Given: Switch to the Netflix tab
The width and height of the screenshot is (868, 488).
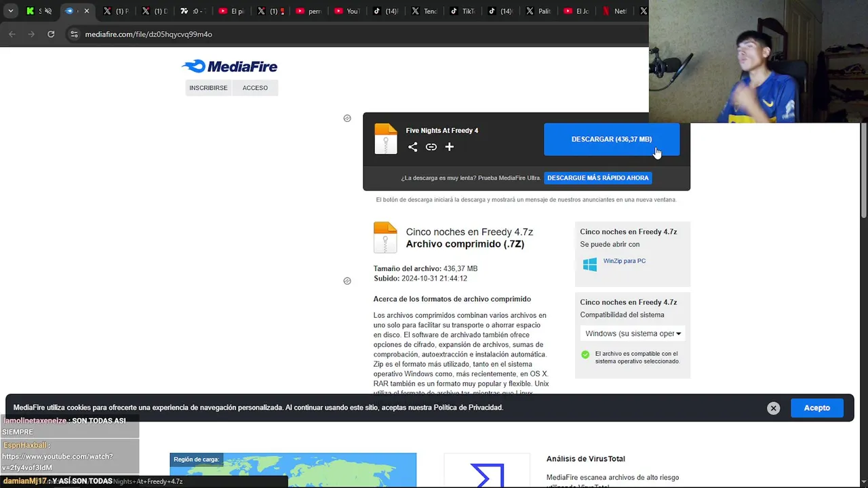Looking at the screenshot, I should coord(616,11).
